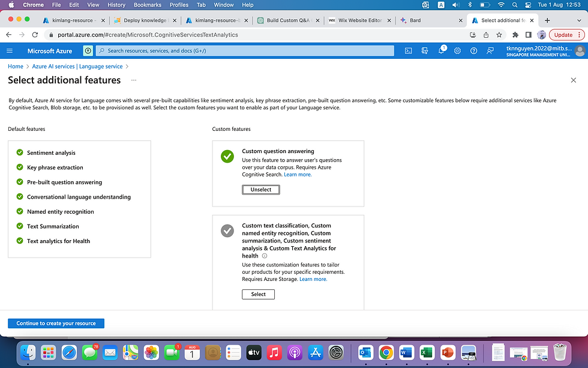Open Safari from the Dock
The width and height of the screenshot is (588, 368).
pos(69,352)
